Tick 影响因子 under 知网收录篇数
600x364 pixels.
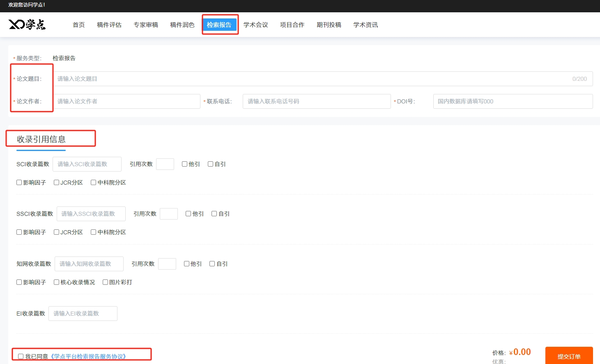tap(19, 282)
